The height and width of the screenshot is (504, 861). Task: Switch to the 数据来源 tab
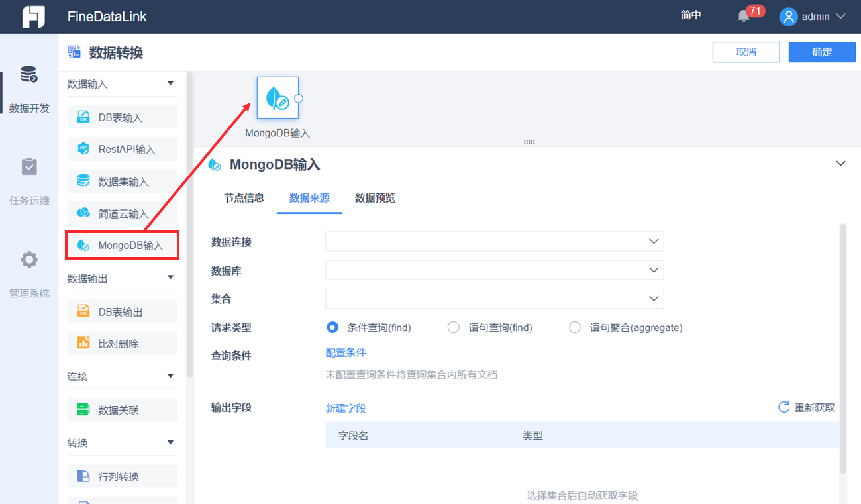309,197
